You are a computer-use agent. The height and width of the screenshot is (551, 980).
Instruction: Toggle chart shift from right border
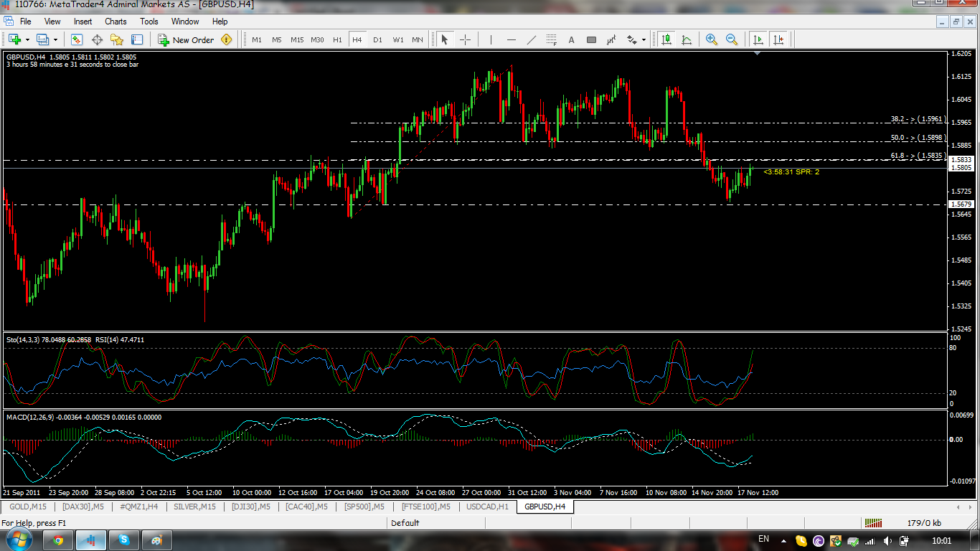pyautogui.click(x=778, y=39)
